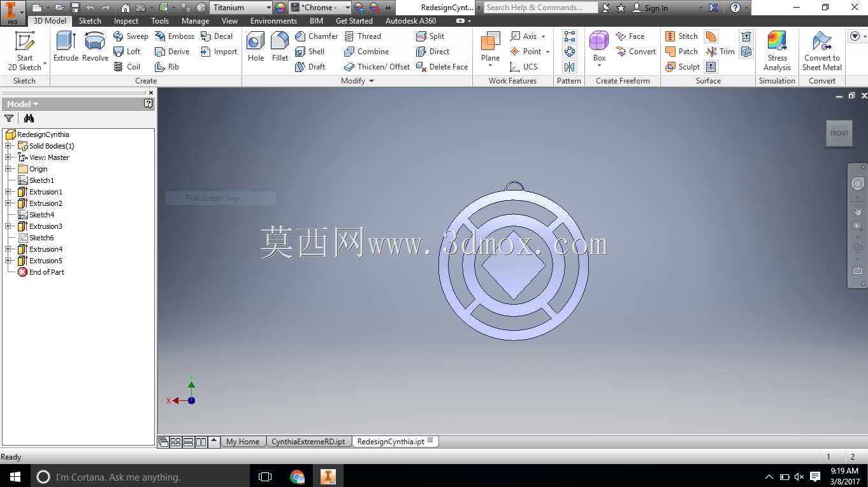Switch to the Manage ribbon tab
The width and height of the screenshot is (868, 487).
tap(195, 21)
